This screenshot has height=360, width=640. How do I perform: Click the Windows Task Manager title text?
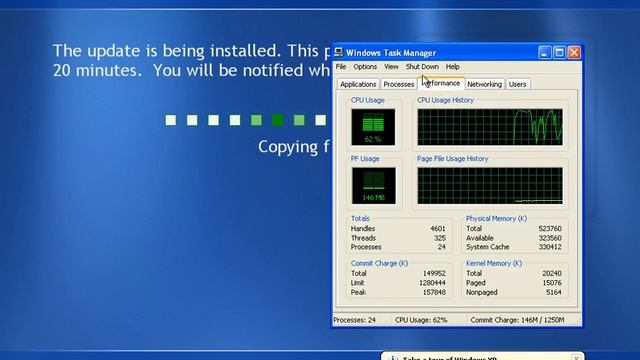tap(391, 53)
